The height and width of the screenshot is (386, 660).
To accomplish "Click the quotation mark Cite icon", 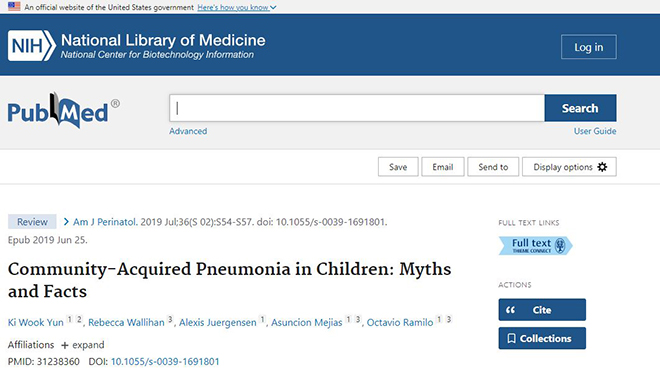I will click(511, 310).
